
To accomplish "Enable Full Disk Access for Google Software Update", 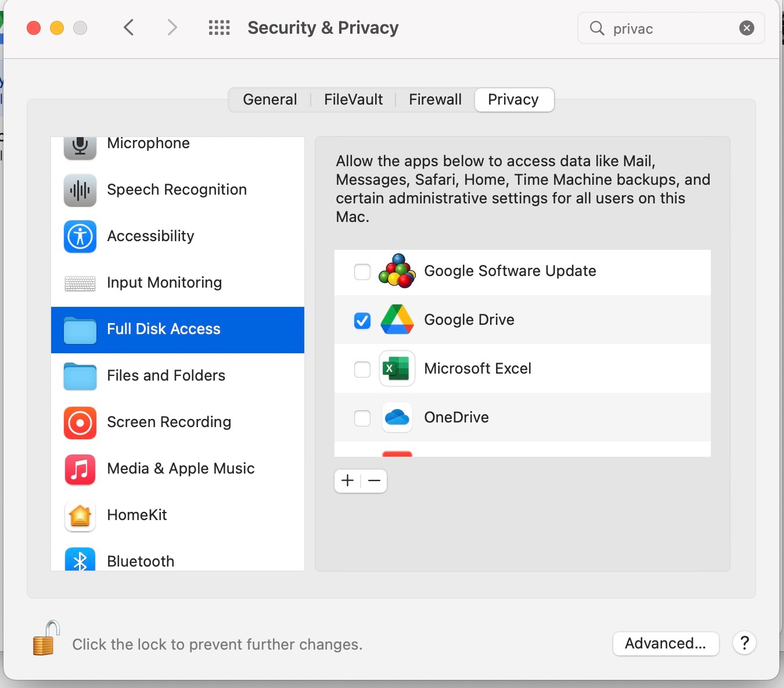I will [362, 271].
